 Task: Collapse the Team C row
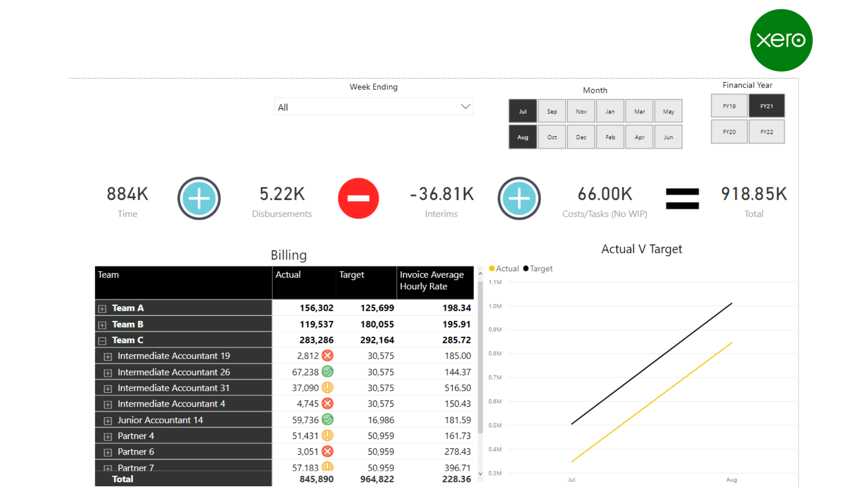click(102, 341)
